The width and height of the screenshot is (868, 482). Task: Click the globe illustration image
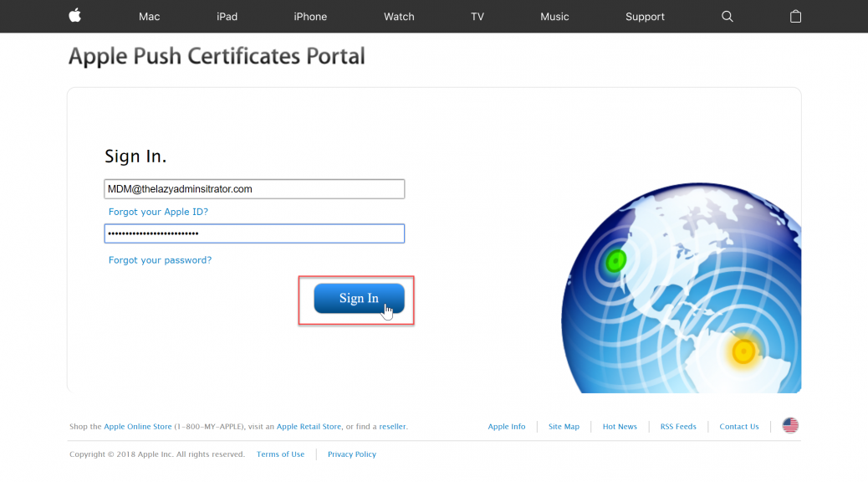tap(681, 288)
